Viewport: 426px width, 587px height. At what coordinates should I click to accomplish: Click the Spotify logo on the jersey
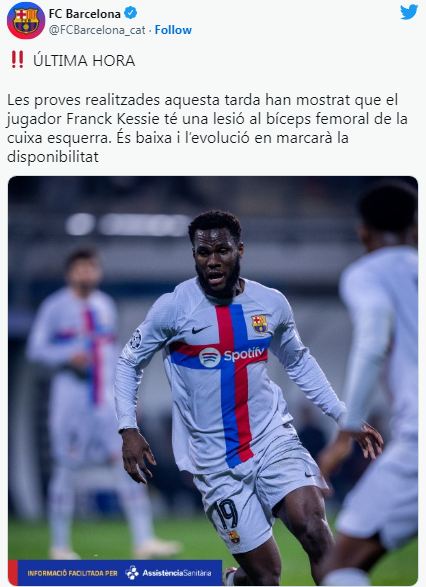[209, 358]
